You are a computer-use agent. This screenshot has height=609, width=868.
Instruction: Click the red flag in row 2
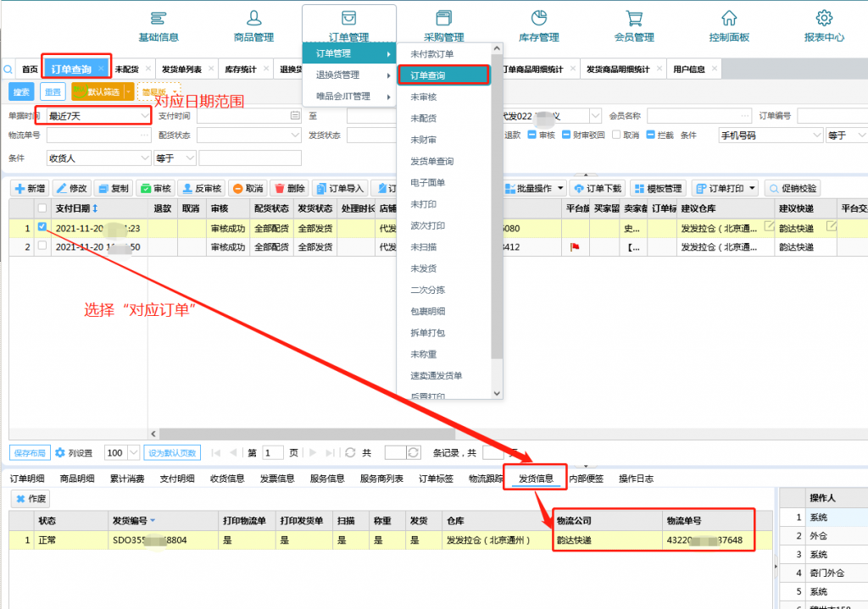tap(575, 247)
